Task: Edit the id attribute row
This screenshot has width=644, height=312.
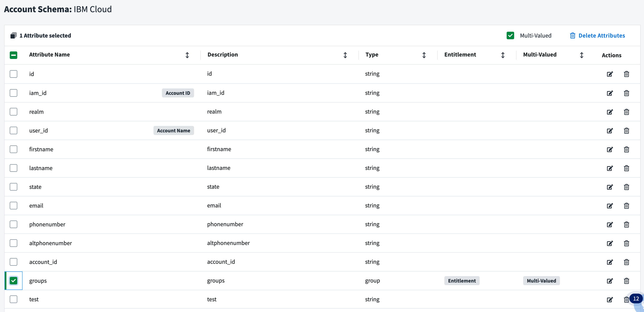Action: [x=610, y=74]
